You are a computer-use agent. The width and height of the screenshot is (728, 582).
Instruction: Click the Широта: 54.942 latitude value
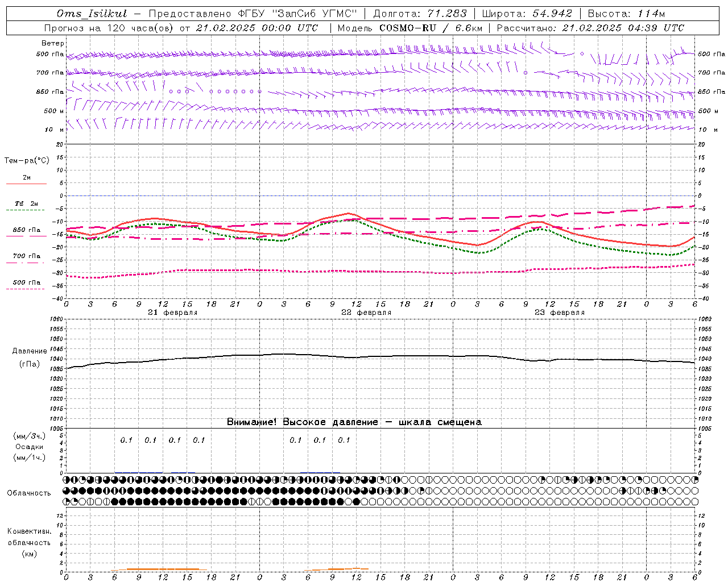pyautogui.click(x=527, y=14)
